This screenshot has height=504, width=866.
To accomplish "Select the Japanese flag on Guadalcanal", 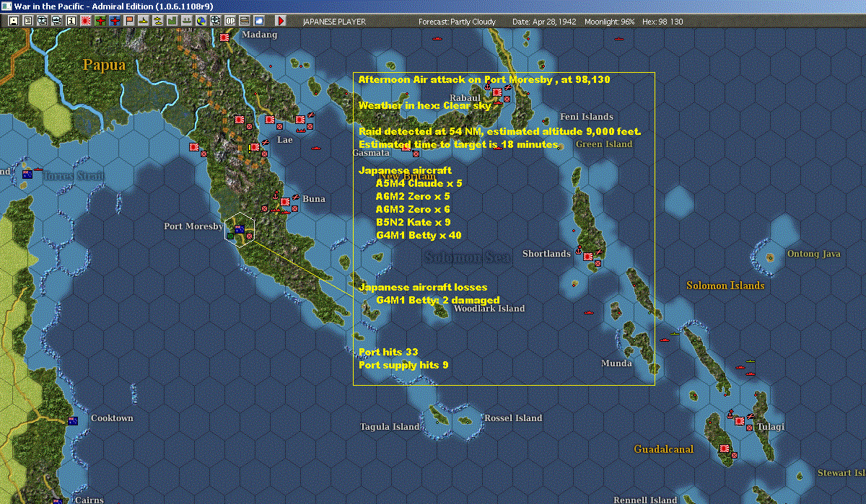I will [x=725, y=448].
